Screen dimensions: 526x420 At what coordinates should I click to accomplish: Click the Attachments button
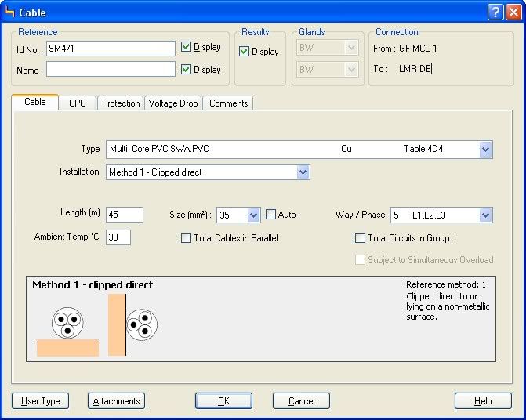pos(116,401)
